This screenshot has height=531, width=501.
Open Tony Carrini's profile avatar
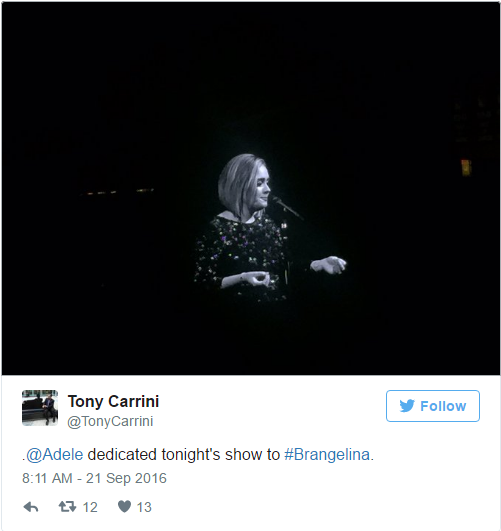40,408
